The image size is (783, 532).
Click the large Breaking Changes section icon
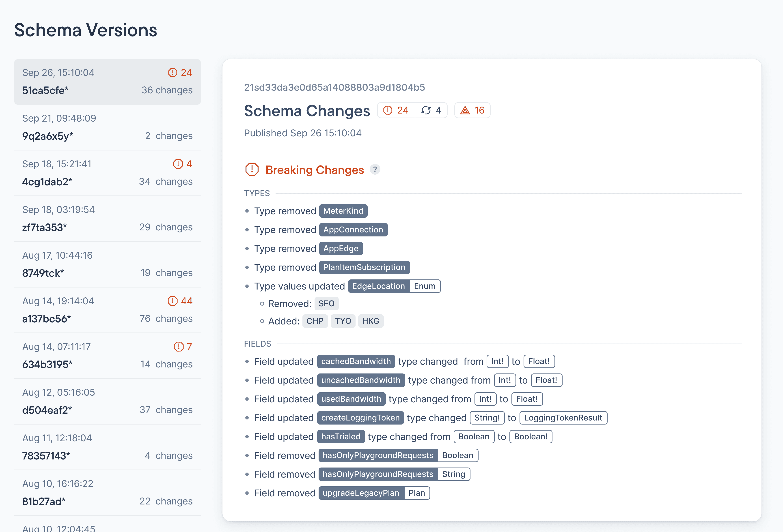(252, 169)
